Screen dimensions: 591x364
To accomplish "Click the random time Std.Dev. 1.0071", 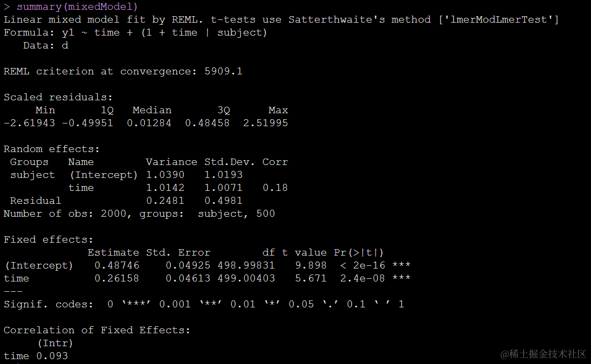I will tap(223, 188).
